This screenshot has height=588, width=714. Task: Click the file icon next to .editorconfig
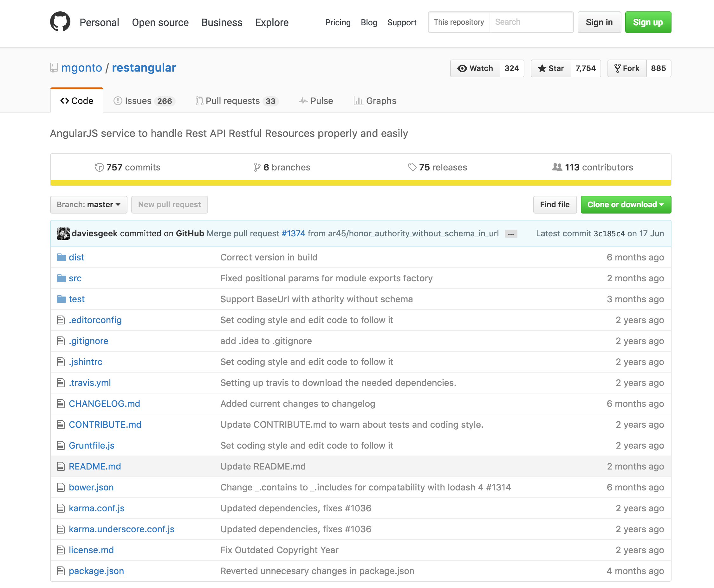coord(61,320)
